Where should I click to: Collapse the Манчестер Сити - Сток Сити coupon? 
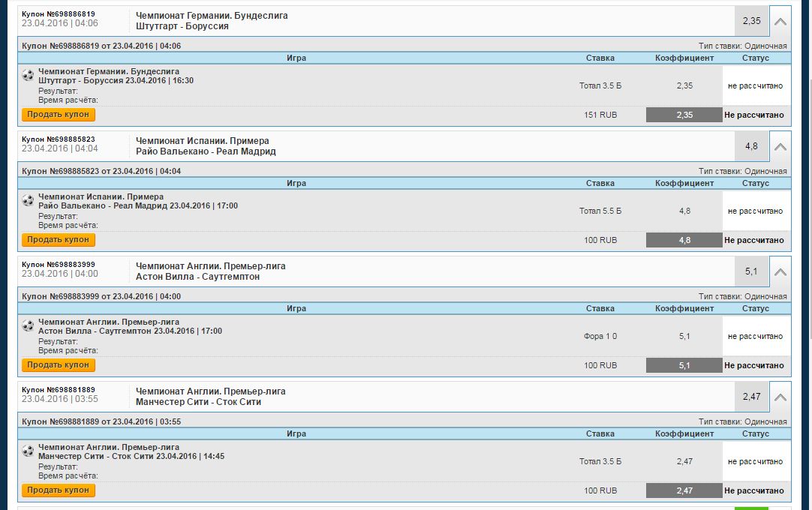click(x=780, y=397)
